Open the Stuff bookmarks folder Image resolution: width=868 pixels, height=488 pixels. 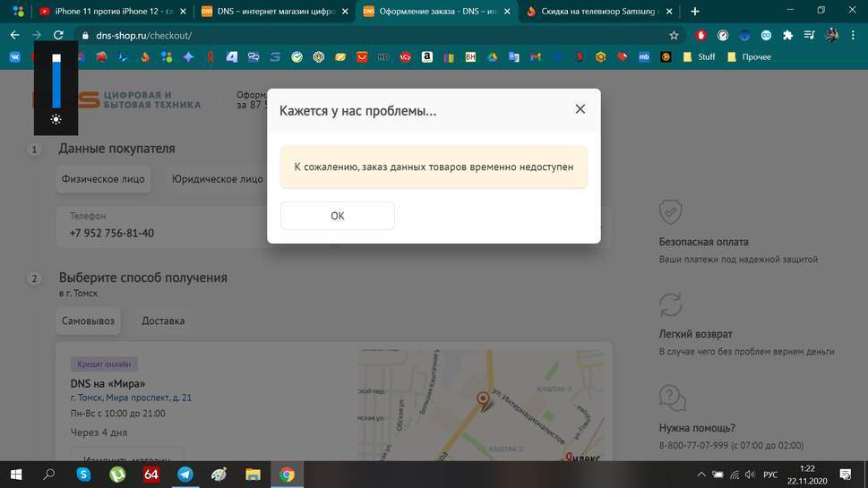tap(699, 57)
